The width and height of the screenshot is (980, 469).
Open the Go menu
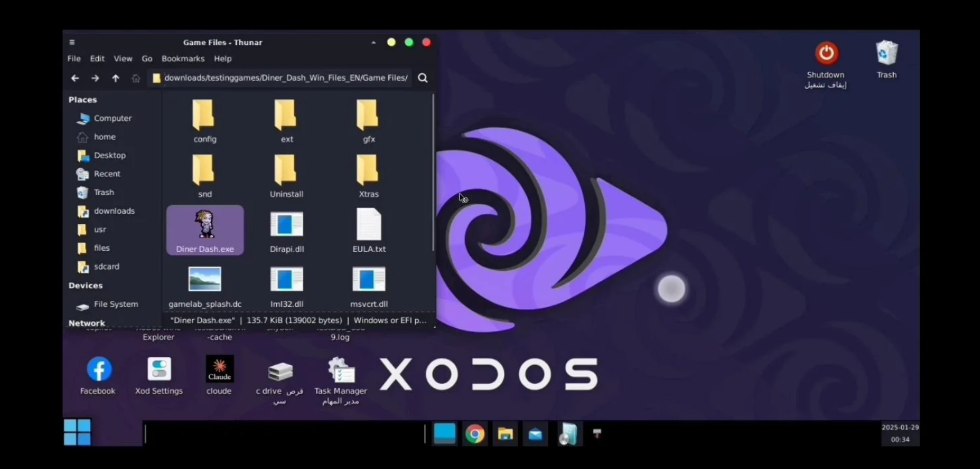pyautogui.click(x=147, y=59)
